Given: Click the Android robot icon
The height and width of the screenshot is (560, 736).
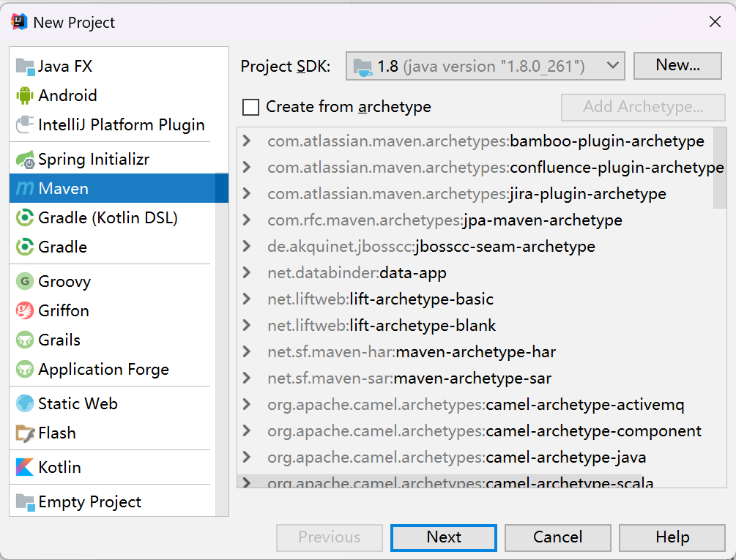Looking at the screenshot, I should (25, 96).
